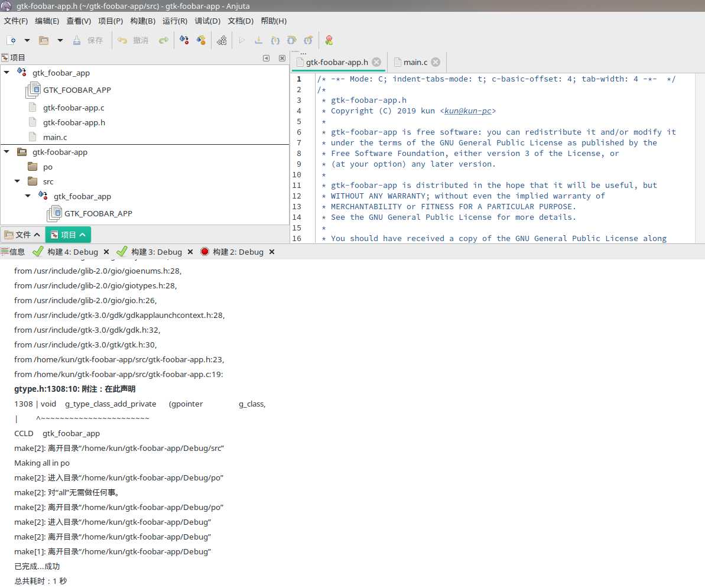Switch to main.c editor tab
705x588 pixels.
click(415, 62)
